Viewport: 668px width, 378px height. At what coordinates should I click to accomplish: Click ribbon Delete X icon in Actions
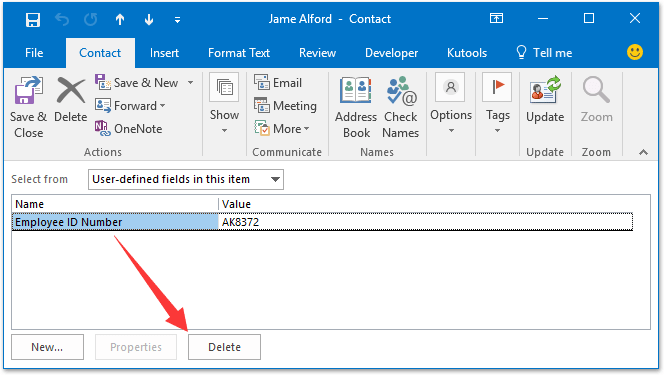(x=71, y=99)
